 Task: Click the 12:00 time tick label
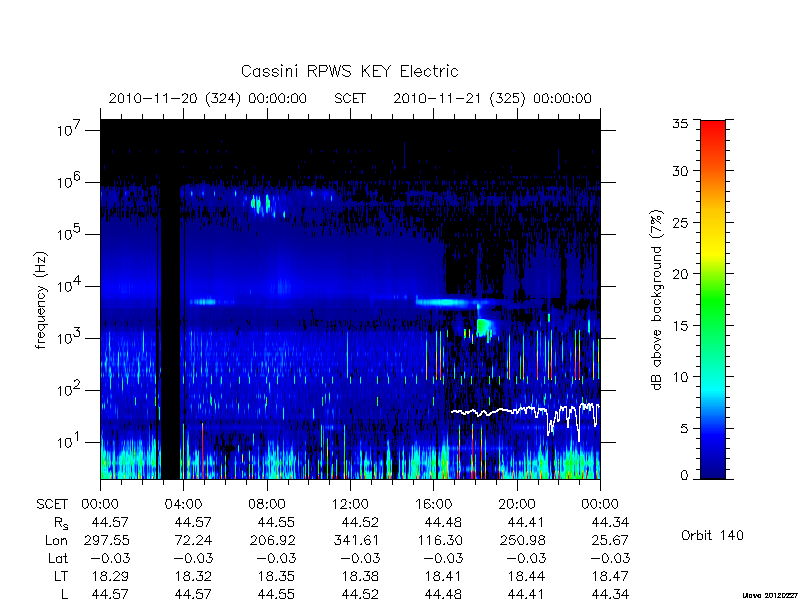point(350,505)
